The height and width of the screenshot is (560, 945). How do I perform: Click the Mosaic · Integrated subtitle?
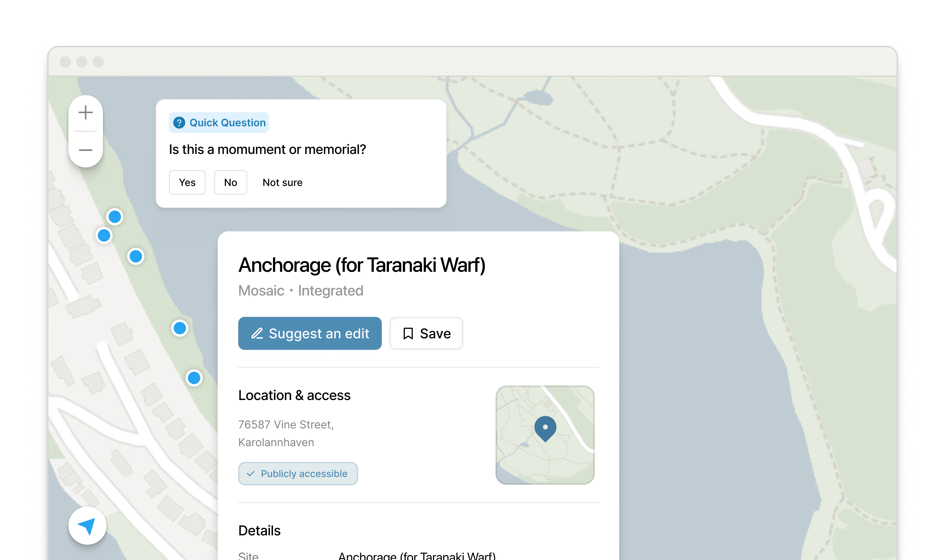[301, 291]
